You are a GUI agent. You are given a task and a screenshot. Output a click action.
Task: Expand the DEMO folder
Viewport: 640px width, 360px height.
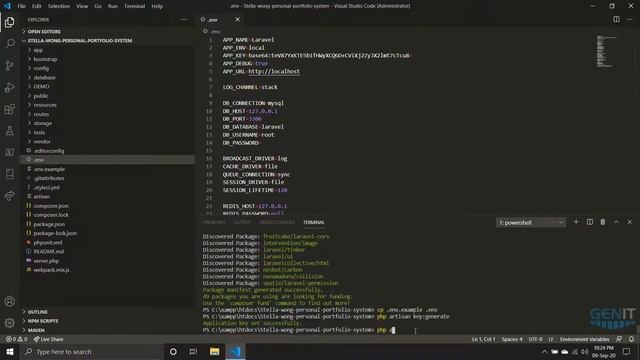point(41,87)
